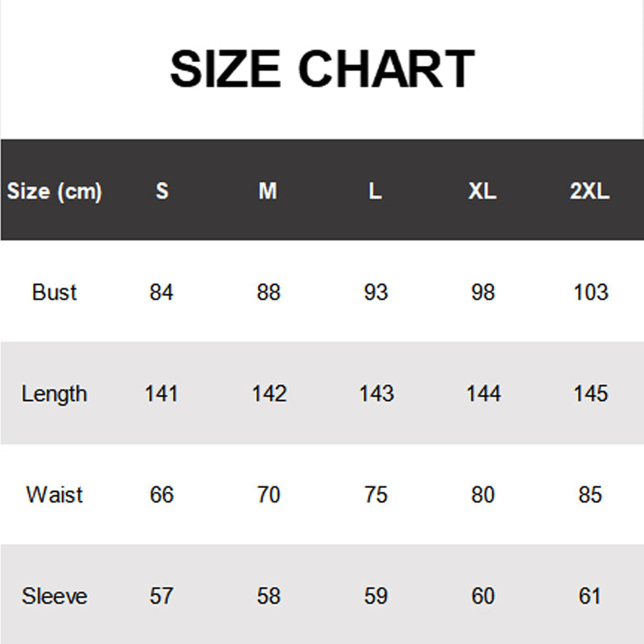
Task: Select the Length row label
Action: [54, 394]
